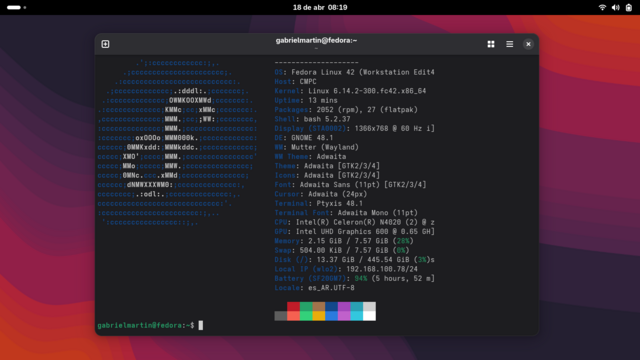
Task: Click the volume speaker icon
Action: [x=616, y=7]
